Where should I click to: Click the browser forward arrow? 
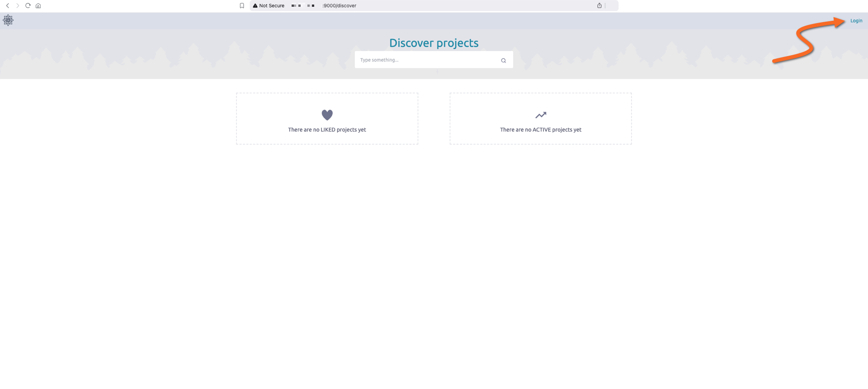click(18, 6)
